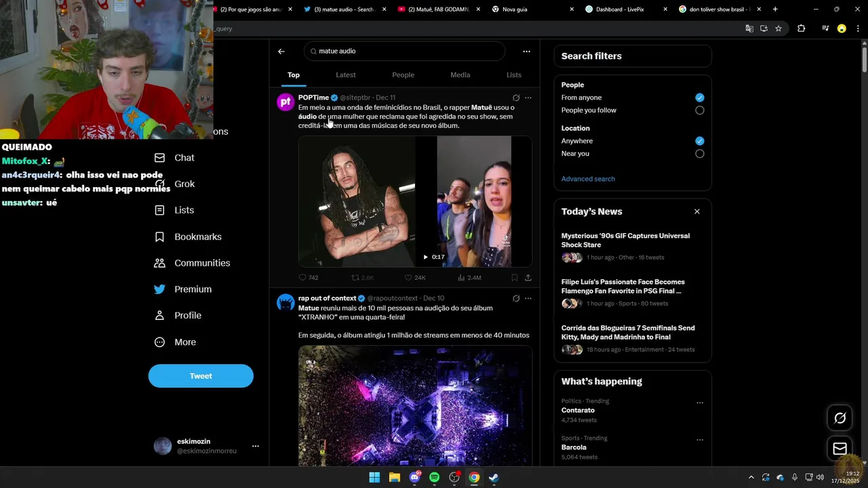Open rap out of context tweet three-dot menu

(528, 298)
